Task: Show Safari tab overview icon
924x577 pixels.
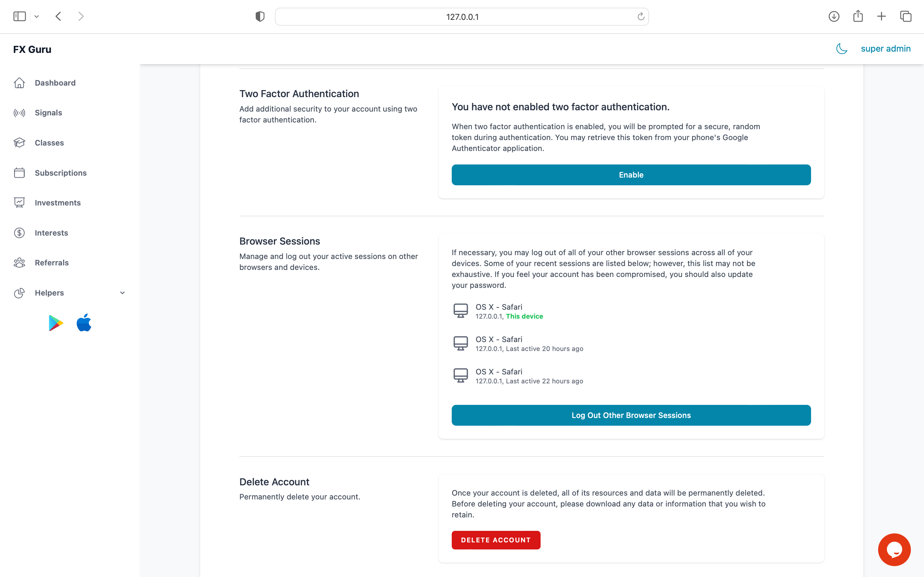Action: click(x=906, y=16)
